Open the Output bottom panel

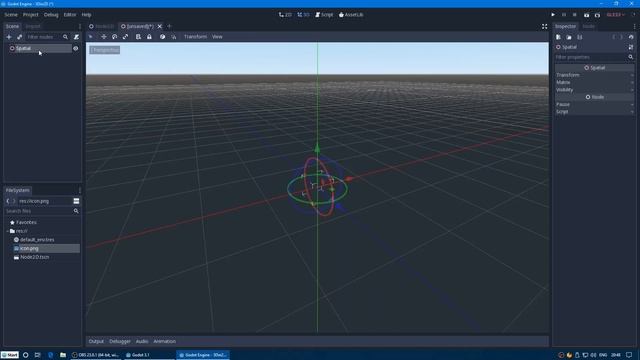(x=96, y=341)
